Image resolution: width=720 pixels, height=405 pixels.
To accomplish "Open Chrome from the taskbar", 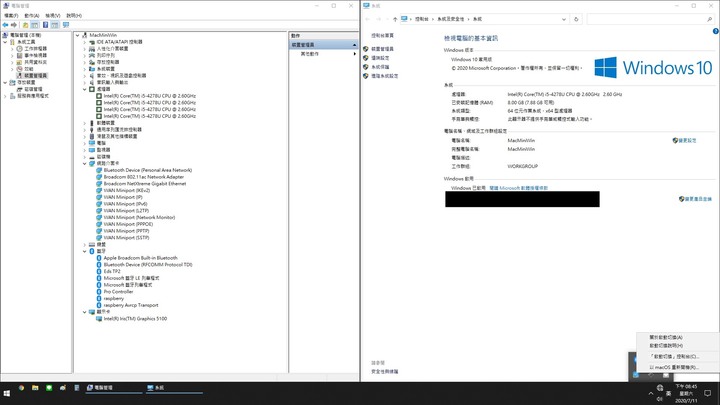I will click(x=21, y=388).
